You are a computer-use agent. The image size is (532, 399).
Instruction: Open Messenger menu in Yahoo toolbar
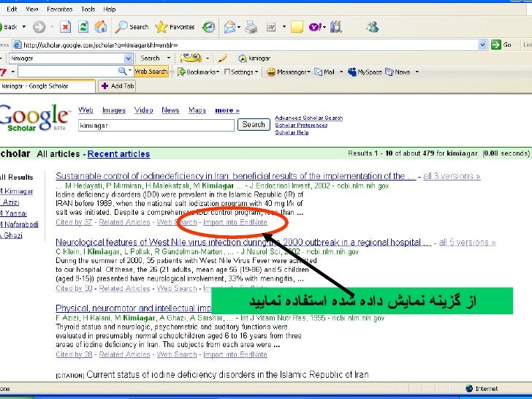[x=289, y=72]
